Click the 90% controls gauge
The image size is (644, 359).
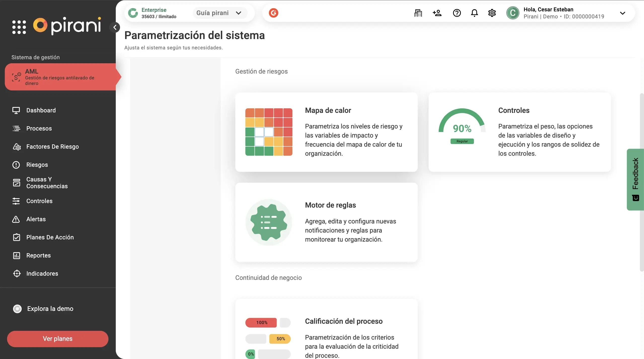pyautogui.click(x=462, y=126)
